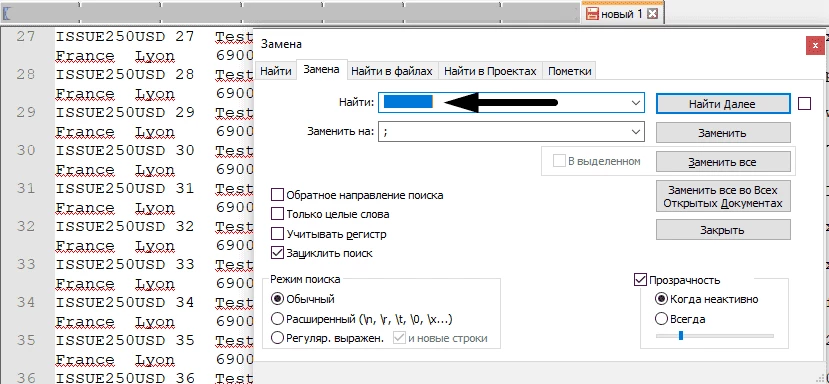829x384 pixels.
Task: Switch to the Пометки tab
Action: tap(569, 71)
